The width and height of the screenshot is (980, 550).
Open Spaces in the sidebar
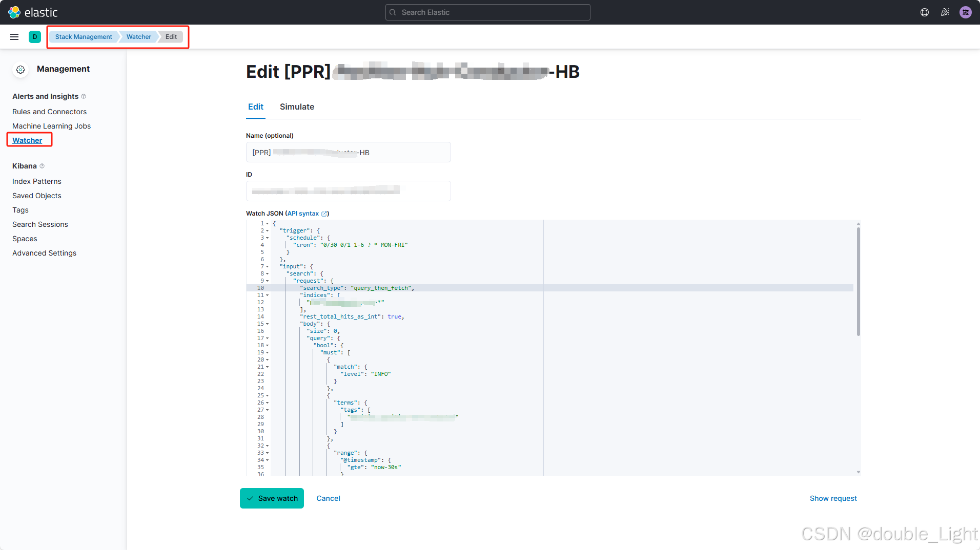coord(25,239)
